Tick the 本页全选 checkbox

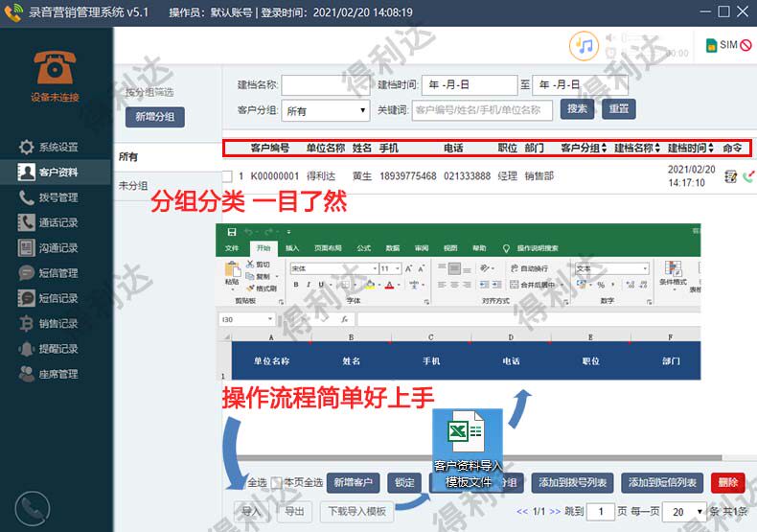(x=276, y=482)
